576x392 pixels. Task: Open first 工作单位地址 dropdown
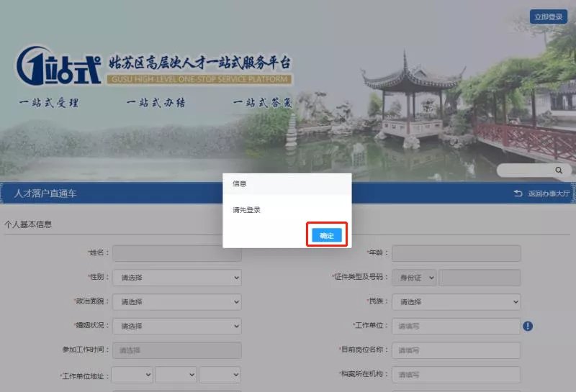click(132, 375)
